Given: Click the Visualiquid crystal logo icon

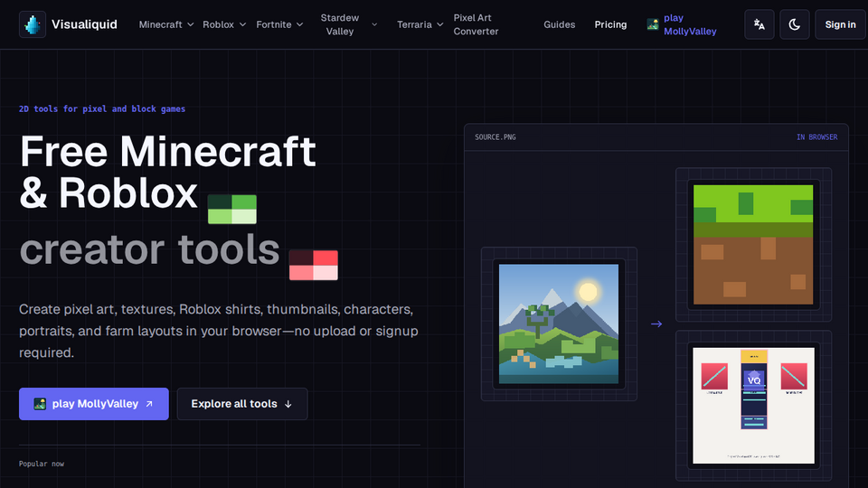Looking at the screenshot, I should coord(33,24).
